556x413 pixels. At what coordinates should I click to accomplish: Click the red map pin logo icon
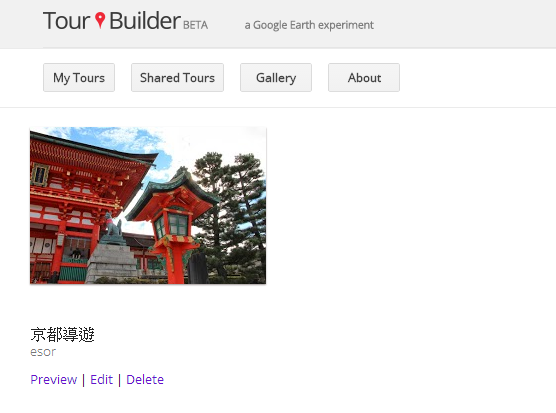click(x=100, y=20)
